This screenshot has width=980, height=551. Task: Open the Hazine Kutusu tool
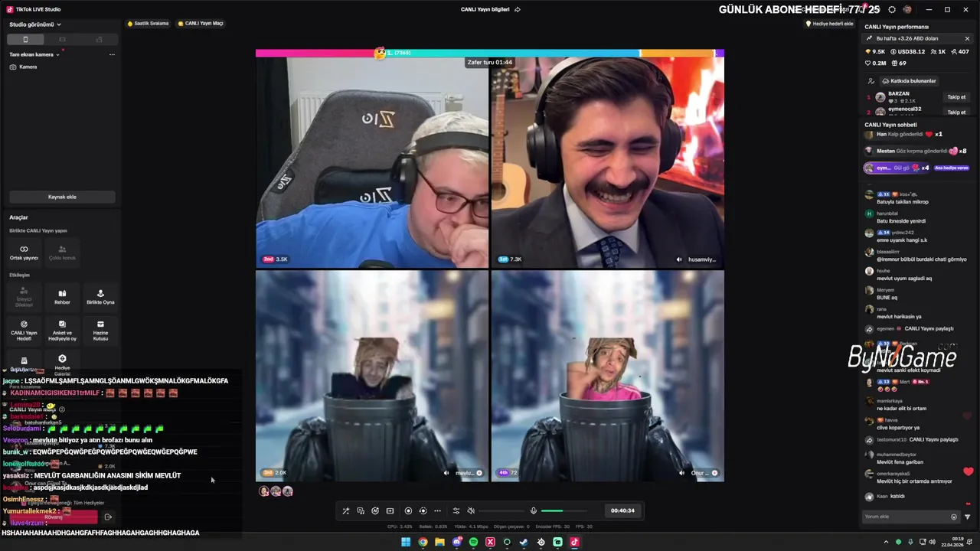(x=100, y=331)
